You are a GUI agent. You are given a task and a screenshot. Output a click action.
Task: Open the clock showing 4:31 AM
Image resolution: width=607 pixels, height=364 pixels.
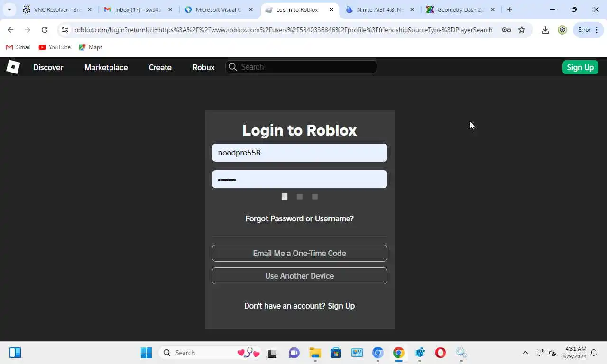[x=575, y=353]
